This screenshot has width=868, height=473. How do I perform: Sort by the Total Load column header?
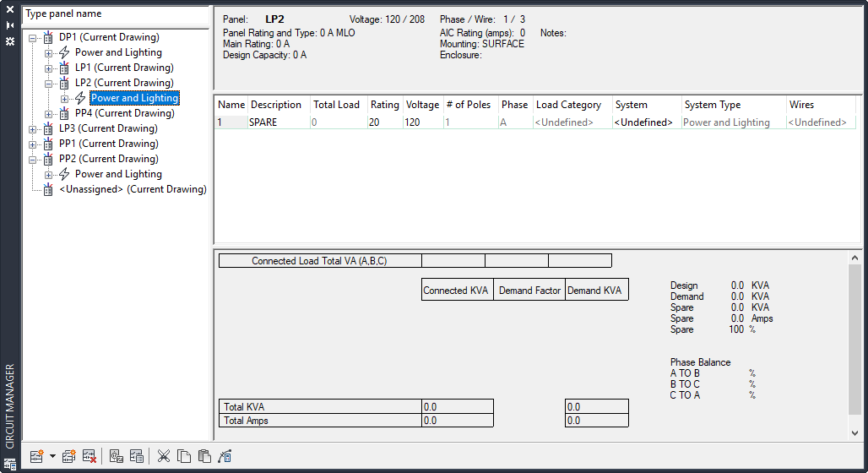click(x=338, y=105)
